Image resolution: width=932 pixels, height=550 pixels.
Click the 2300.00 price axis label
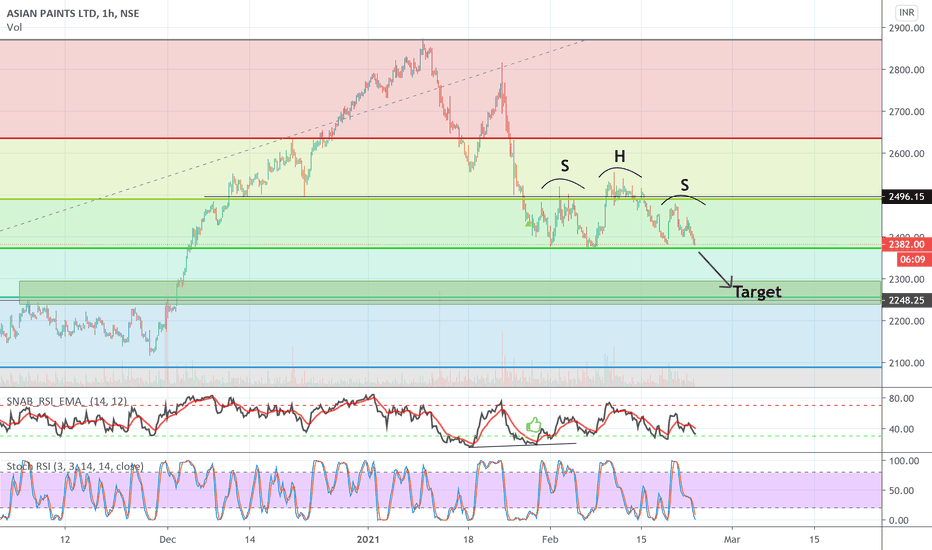906,279
